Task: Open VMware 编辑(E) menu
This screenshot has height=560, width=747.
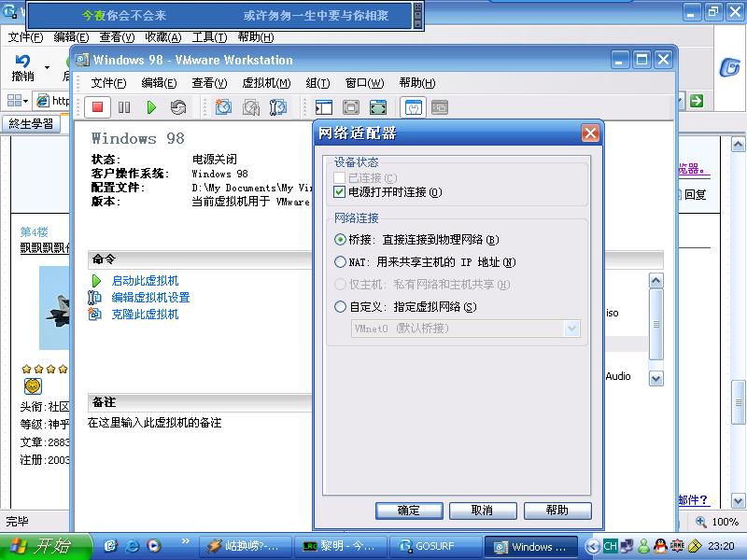Action: pyautogui.click(x=159, y=83)
